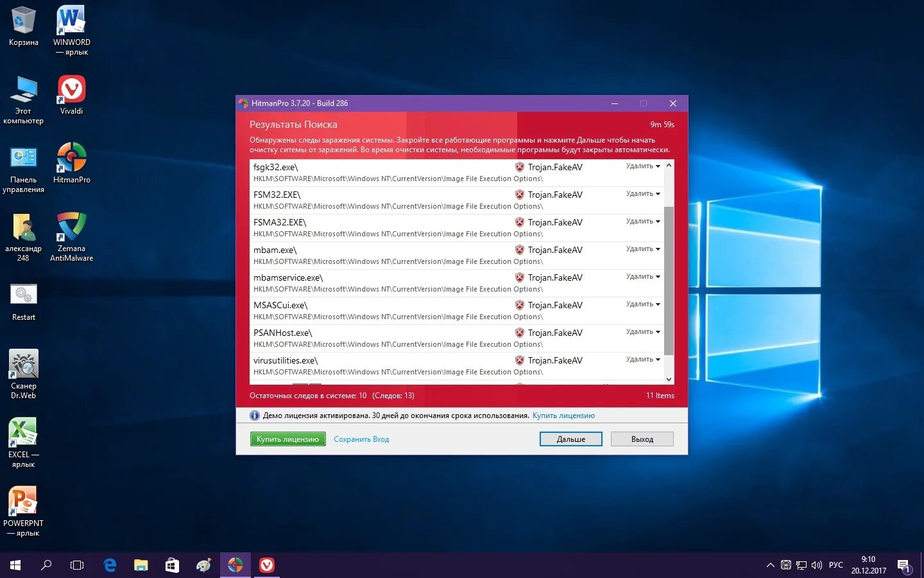The width and height of the screenshot is (924, 578).
Task: Click the РУС language indicator
Action: tap(836, 565)
